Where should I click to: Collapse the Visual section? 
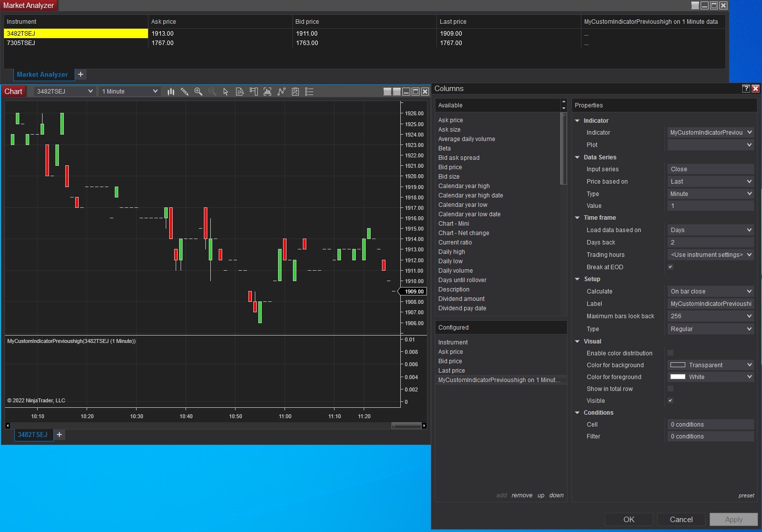click(577, 341)
